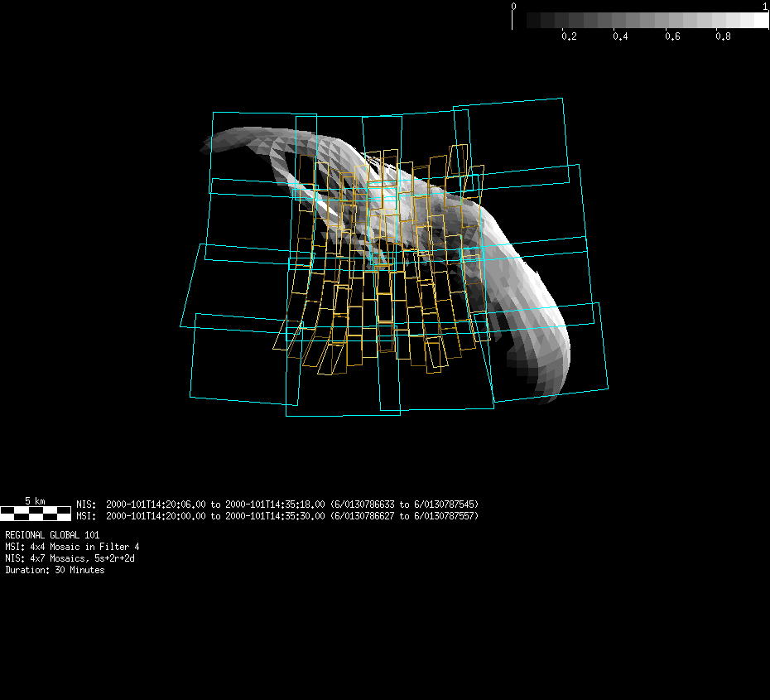Click the NIS start time 2000-101T14:20:06.00
This screenshot has height=700, width=770.
[156, 504]
